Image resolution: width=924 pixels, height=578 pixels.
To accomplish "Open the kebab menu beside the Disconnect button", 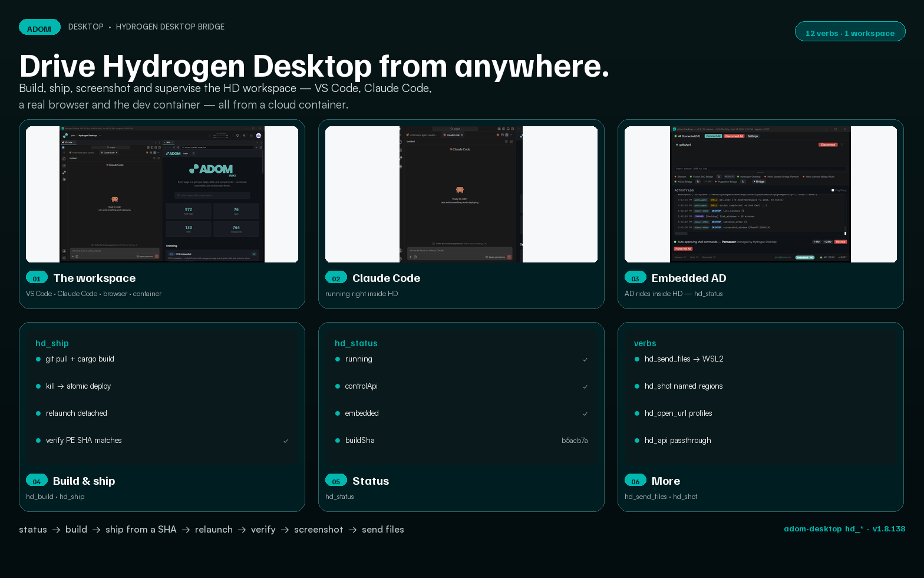I will [x=842, y=144].
